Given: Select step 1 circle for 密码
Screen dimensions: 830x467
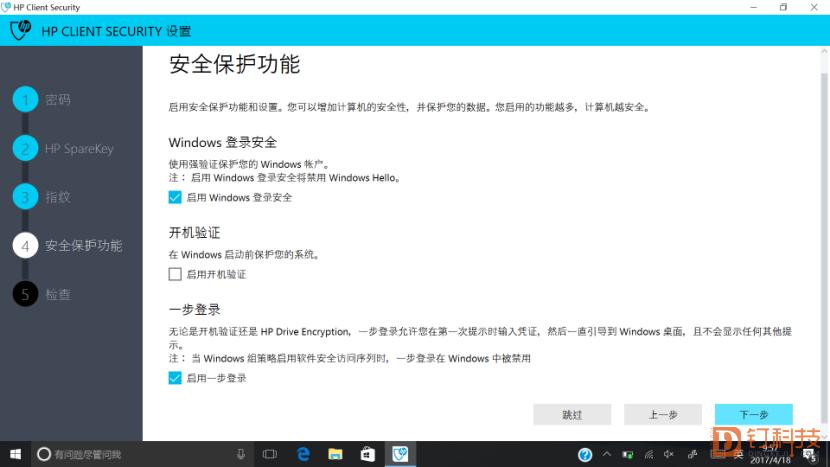Looking at the screenshot, I should [25, 99].
